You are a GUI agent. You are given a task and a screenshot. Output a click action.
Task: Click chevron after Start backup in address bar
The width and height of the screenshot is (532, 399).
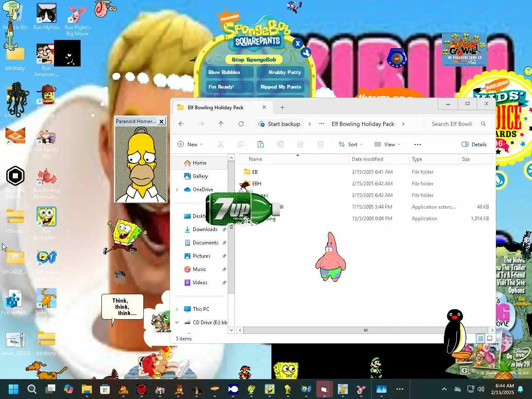pos(310,124)
